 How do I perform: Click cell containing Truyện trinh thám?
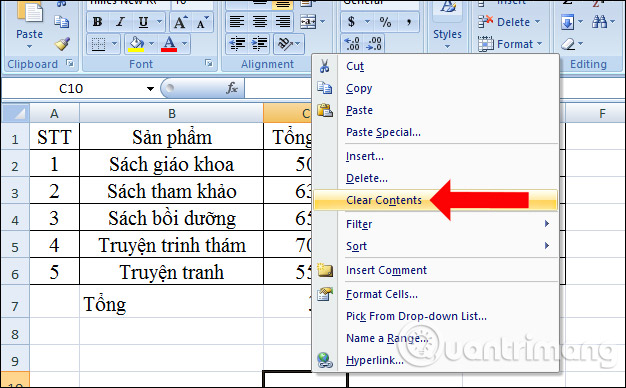tap(172, 245)
